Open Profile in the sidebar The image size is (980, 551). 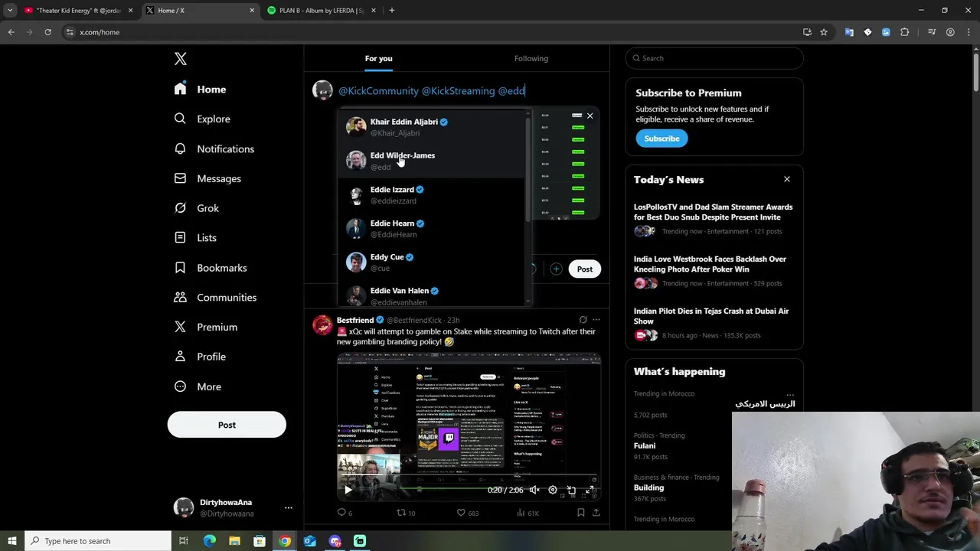pos(199,357)
